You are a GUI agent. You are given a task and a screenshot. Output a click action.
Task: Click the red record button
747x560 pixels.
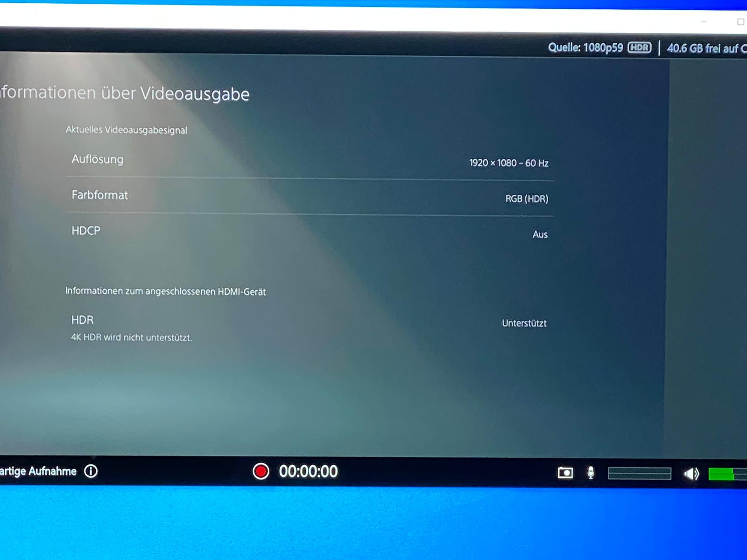click(x=261, y=471)
